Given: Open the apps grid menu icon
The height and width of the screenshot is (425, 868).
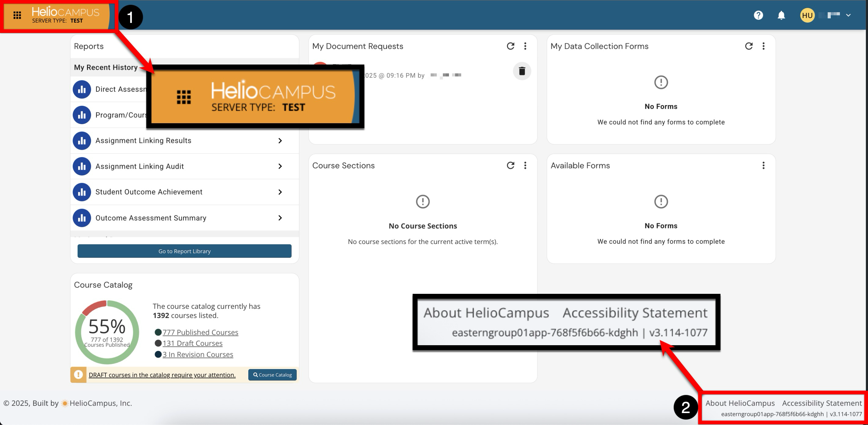Looking at the screenshot, I should [17, 15].
